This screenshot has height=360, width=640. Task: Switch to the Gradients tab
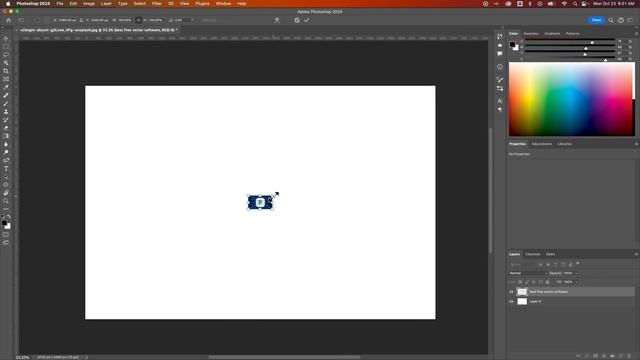click(552, 33)
